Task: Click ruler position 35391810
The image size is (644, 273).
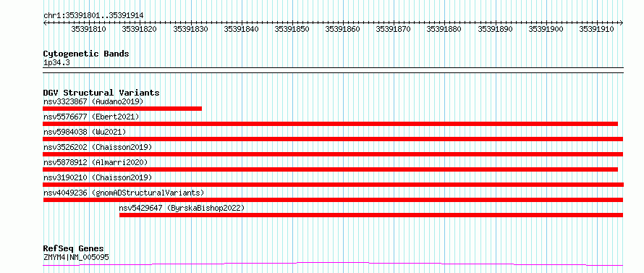Action: pos(89,29)
